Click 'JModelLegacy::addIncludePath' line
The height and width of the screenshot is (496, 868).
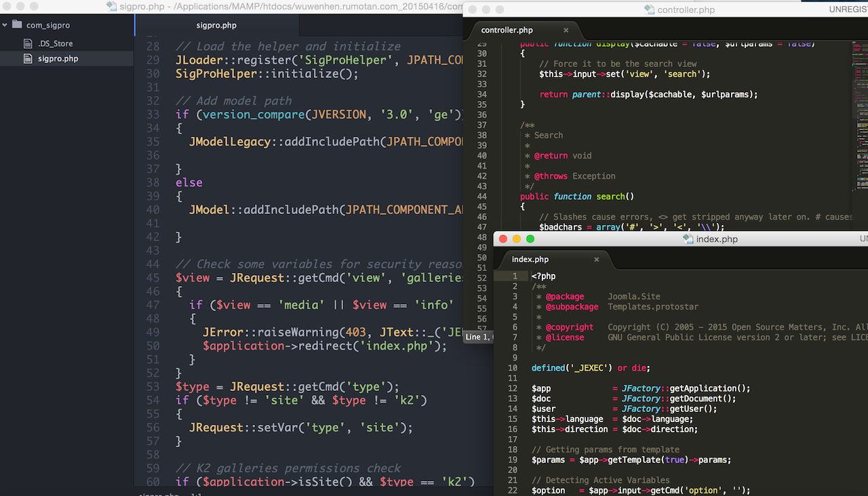click(325, 141)
